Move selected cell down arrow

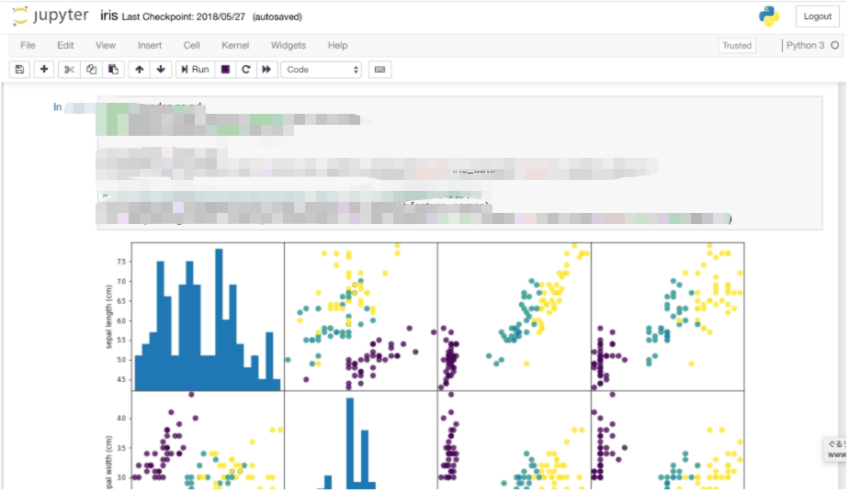coord(161,70)
